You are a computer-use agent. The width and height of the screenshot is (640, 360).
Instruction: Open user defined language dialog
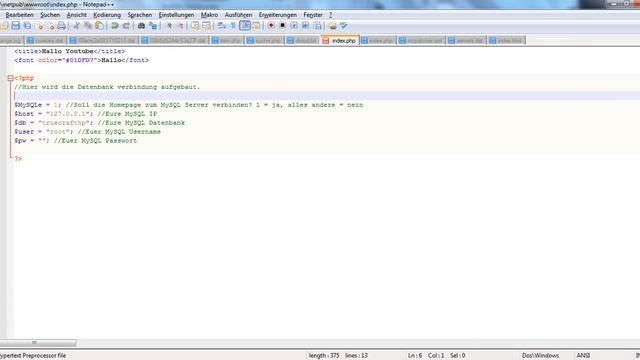[256, 26]
